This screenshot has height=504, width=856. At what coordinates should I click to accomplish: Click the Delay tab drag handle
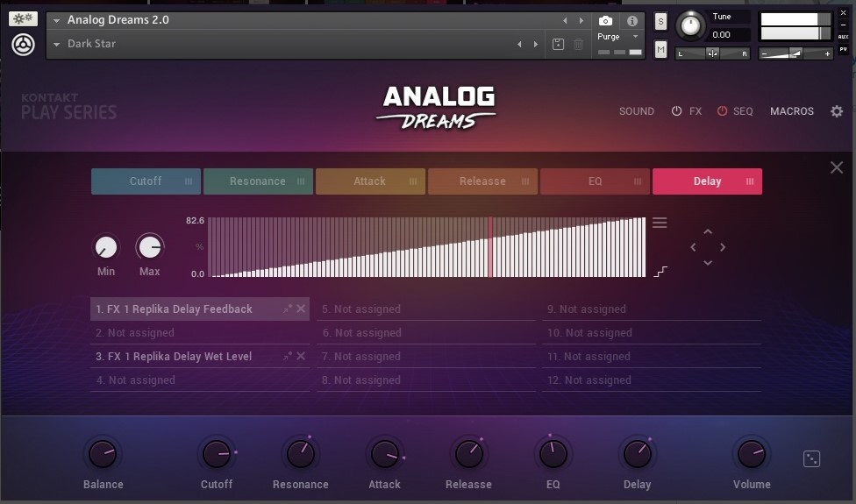tap(750, 181)
